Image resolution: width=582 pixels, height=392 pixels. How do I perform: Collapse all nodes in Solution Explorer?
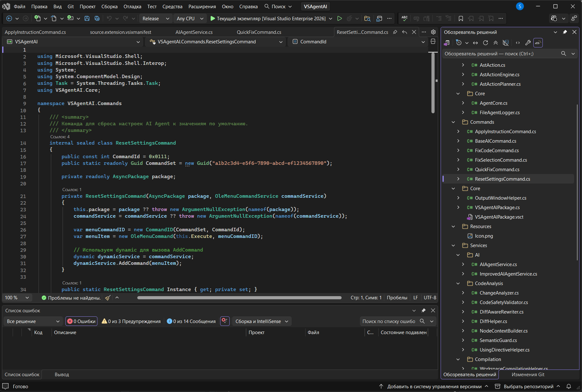tap(496, 43)
